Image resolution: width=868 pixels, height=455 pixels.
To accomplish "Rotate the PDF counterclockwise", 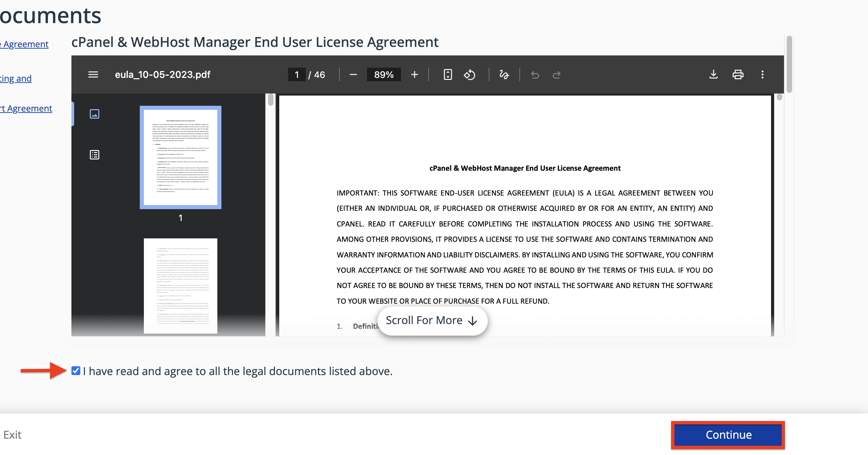I will (x=469, y=74).
